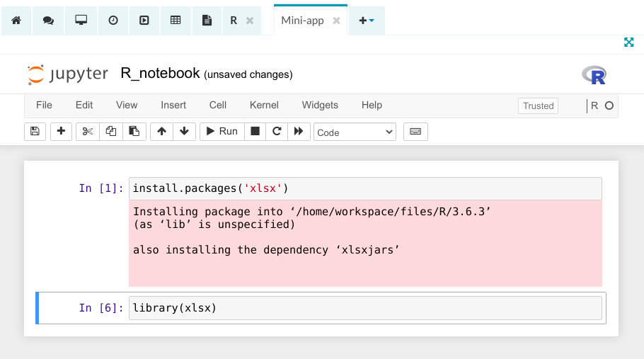Interrupt the kernel with the stop icon

tap(255, 131)
